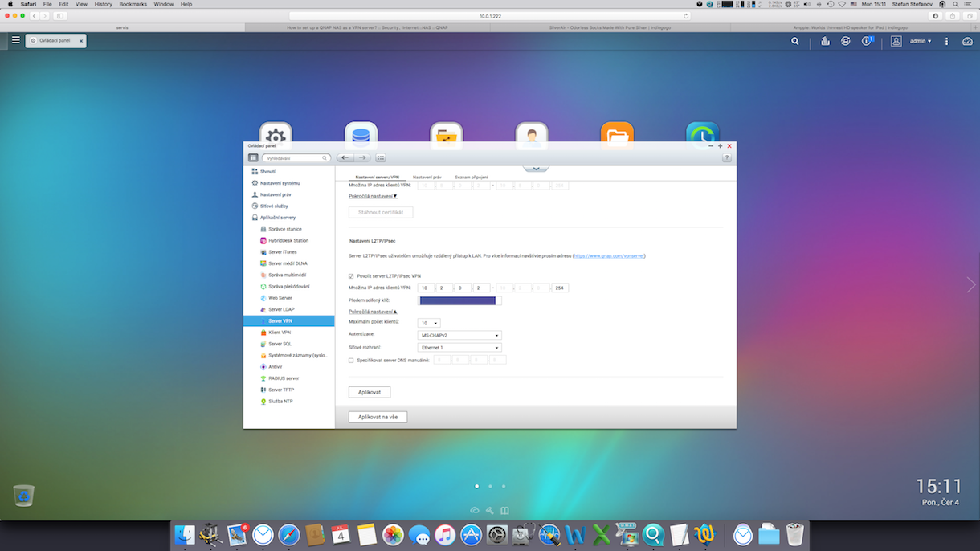Open the admin user dropdown menu

pyautogui.click(x=921, y=41)
